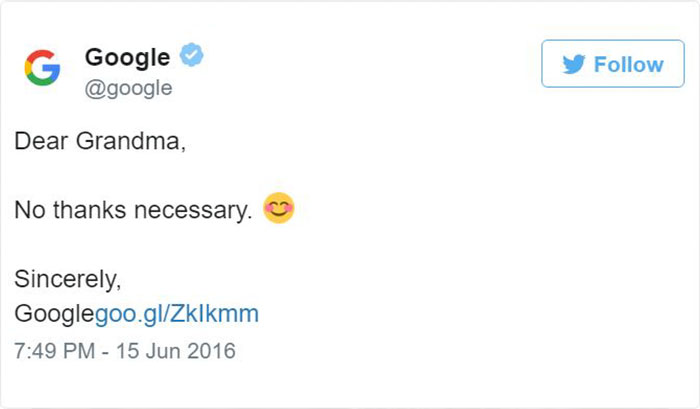Click the Google "G" logo avatar
This screenshot has width=700, height=409.
click(42, 68)
